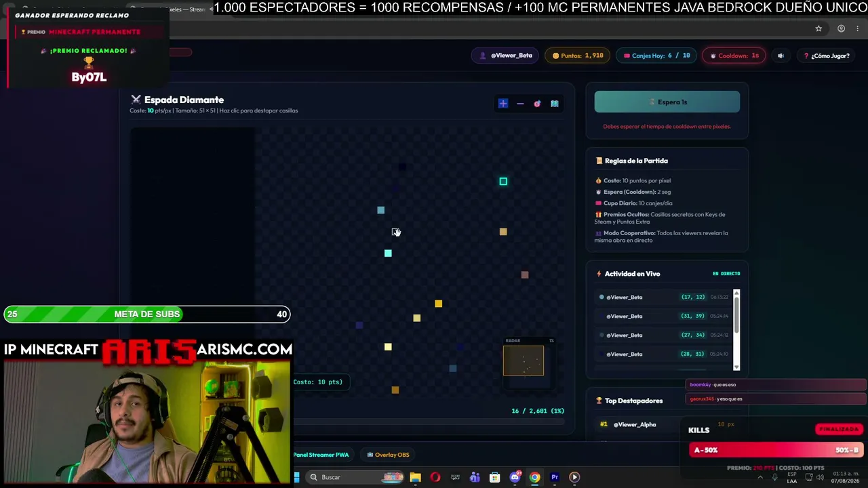This screenshot has height=488, width=868.
Task: Open Adobe Premiere Pro from the taskbar
Action: tap(555, 477)
